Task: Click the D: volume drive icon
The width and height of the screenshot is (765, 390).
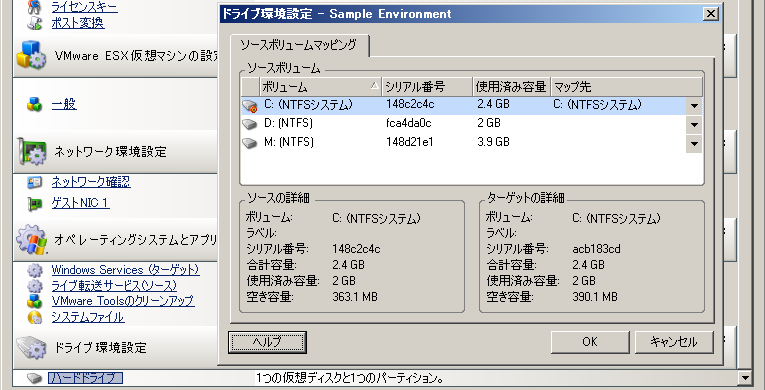Action: 250,124
